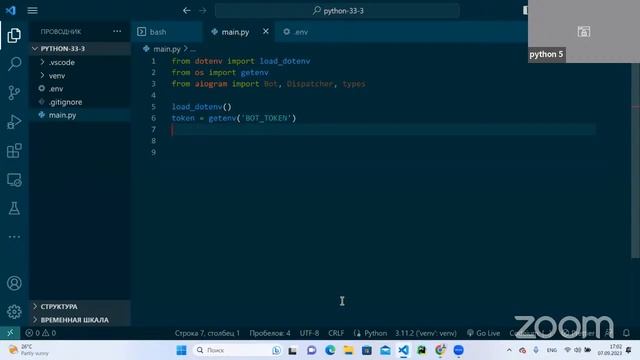Open the Source Control view
The width and height of the screenshot is (640, 360).
pyautogui.click(x=14, y=93)
